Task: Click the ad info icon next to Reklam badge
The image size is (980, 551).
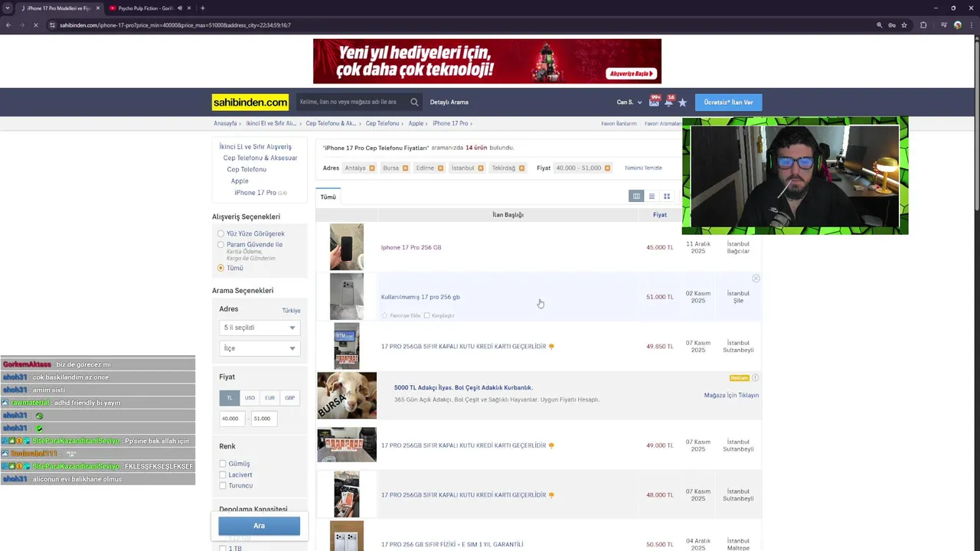Action: pos(756,378)
